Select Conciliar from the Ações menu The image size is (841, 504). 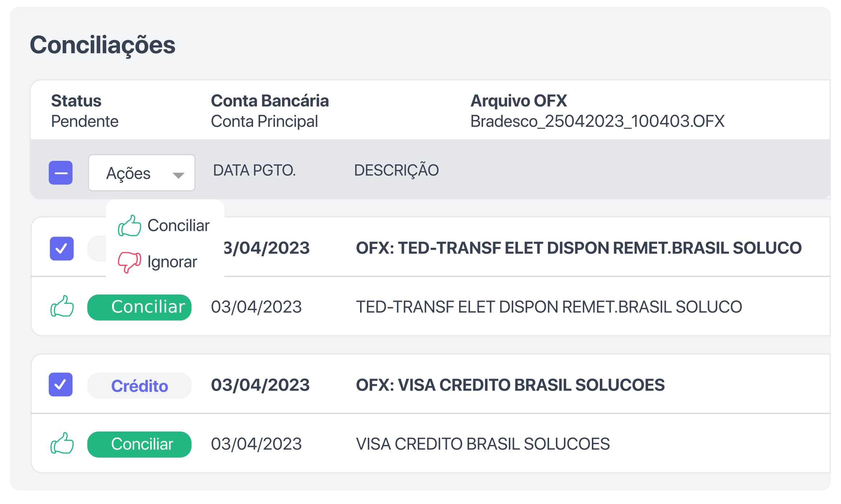(x=178, y=225)
